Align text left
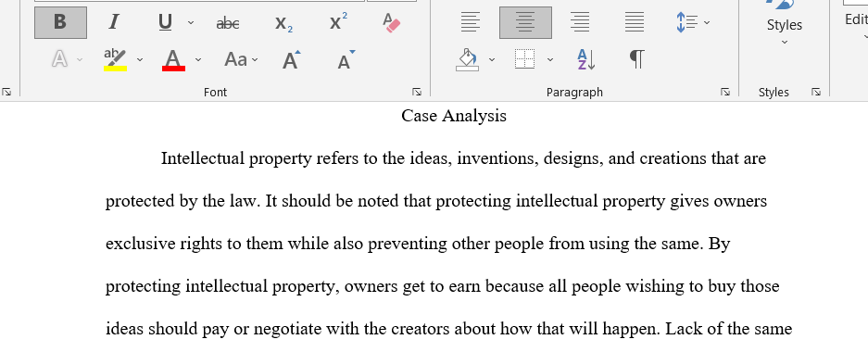 click(471, 22)
